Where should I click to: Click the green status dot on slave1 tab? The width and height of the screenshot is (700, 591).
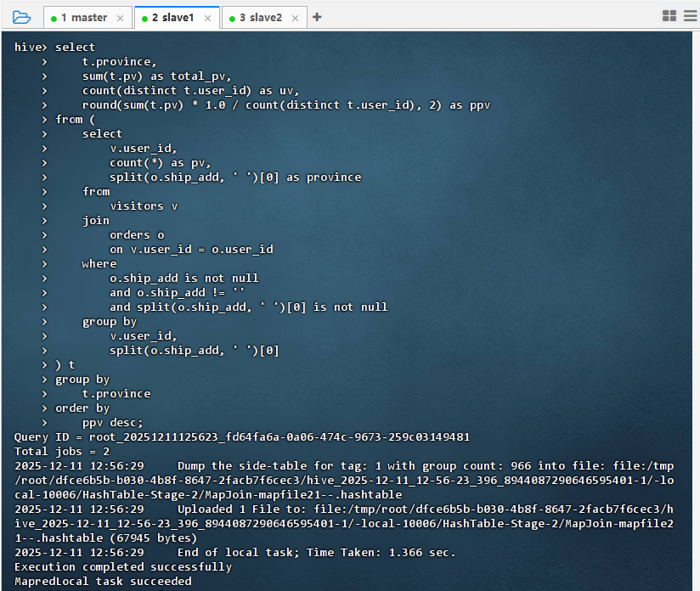(144, 19)
